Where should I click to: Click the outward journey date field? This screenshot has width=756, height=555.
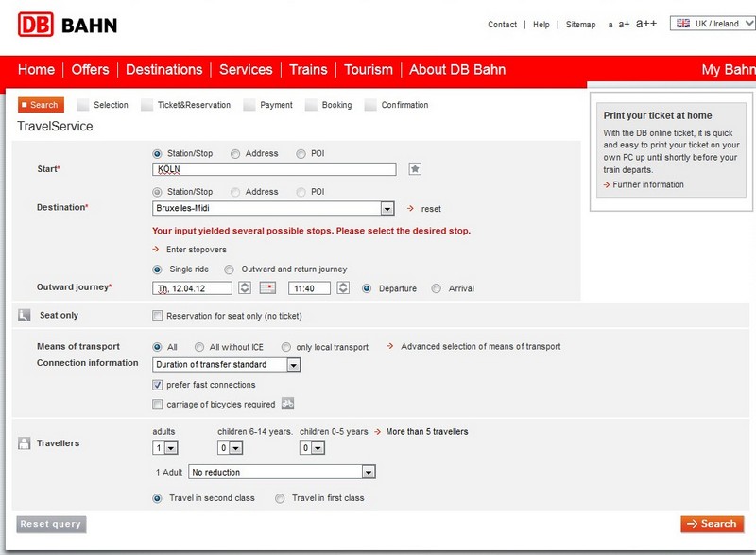tap(192, 288)
